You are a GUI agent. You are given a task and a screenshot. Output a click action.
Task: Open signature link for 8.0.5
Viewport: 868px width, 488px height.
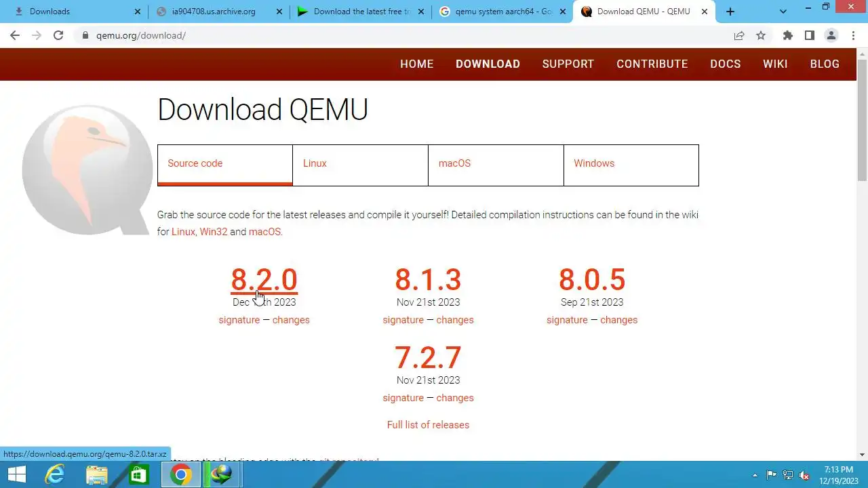pyautogui.click(x=567, y=320)
